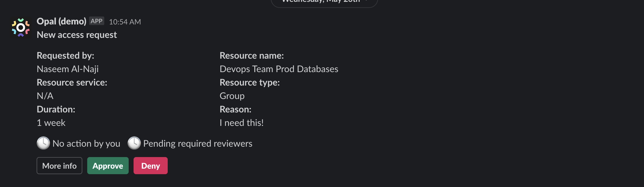Open the Opal (demo) sender name
644x187 pixels.
click(x=62, y=21)
